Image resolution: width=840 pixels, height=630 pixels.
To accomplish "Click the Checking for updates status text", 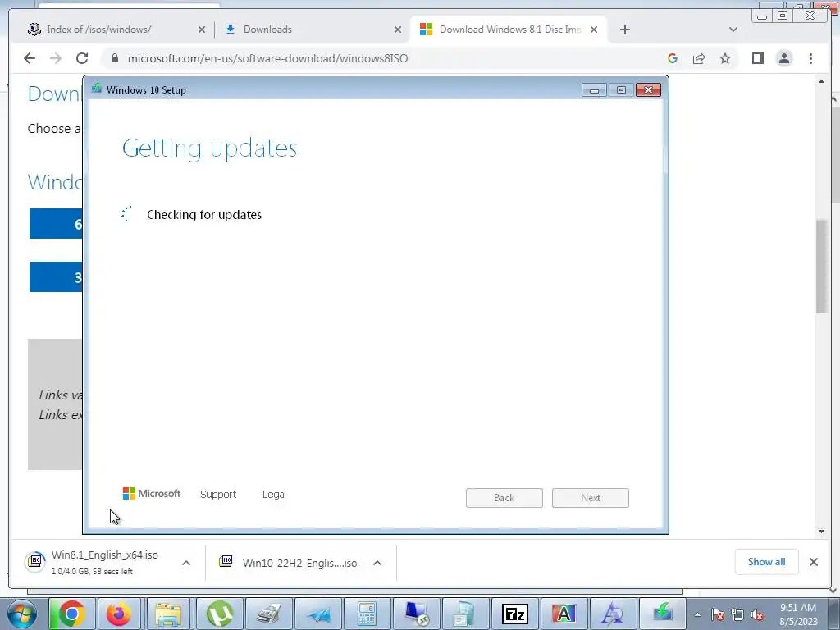I will [204, 215].
